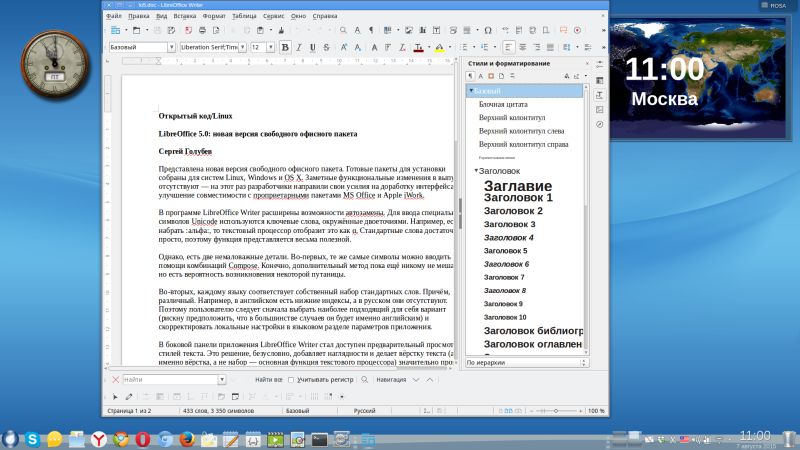800x450 pixels.
Task: Collapse the selected 'Базовый' tree node
Action: click(x=471, y=90)
